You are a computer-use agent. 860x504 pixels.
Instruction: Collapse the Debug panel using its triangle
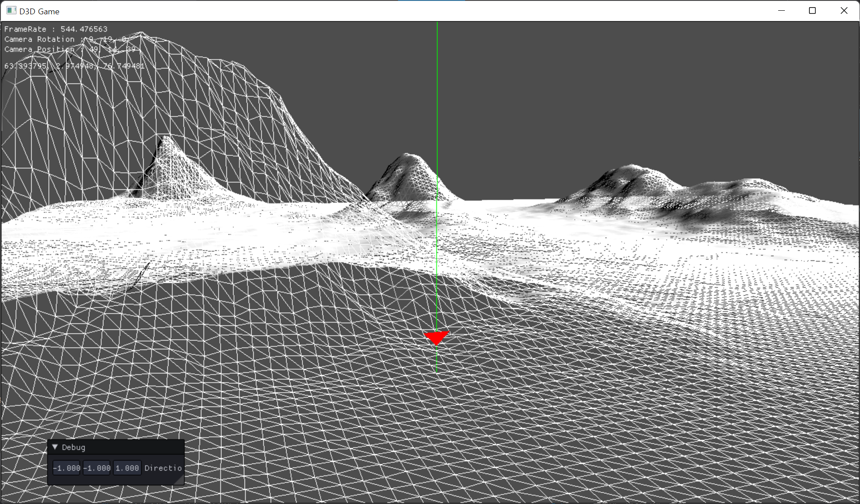pos(55,447)
